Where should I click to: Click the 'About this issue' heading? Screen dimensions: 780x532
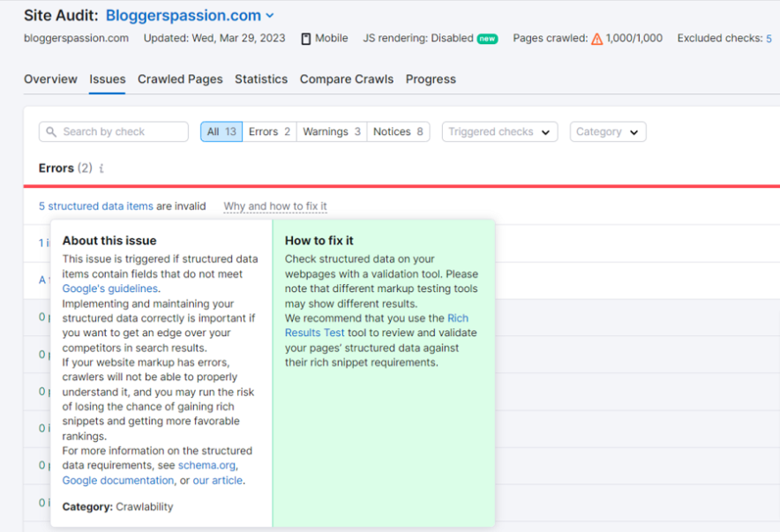click(x=109, y=241)
